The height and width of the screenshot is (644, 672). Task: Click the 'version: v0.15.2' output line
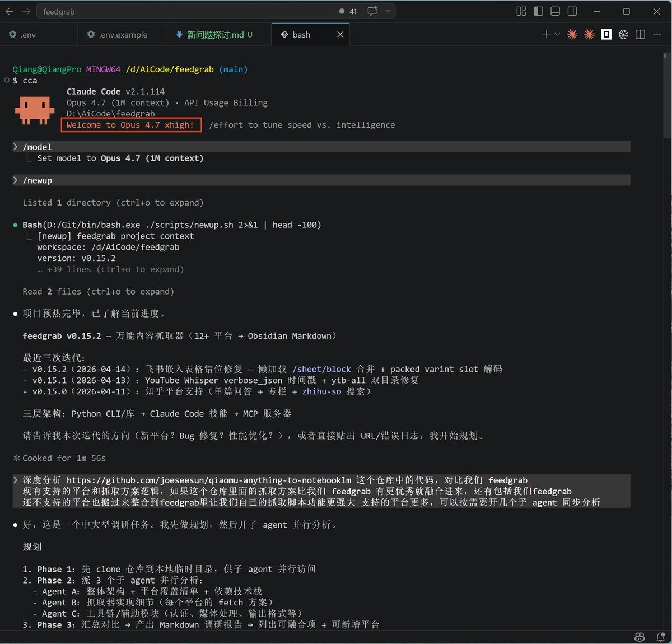76,258
